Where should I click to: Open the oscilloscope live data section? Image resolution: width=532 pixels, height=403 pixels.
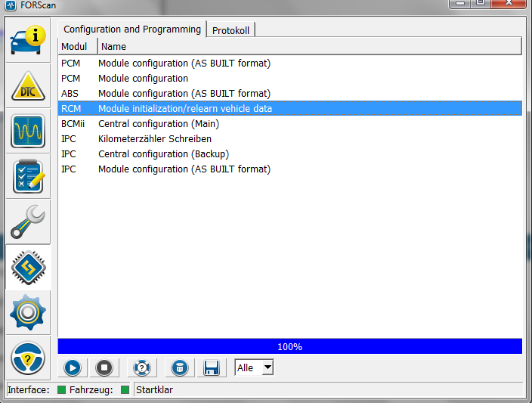[28, 132]
